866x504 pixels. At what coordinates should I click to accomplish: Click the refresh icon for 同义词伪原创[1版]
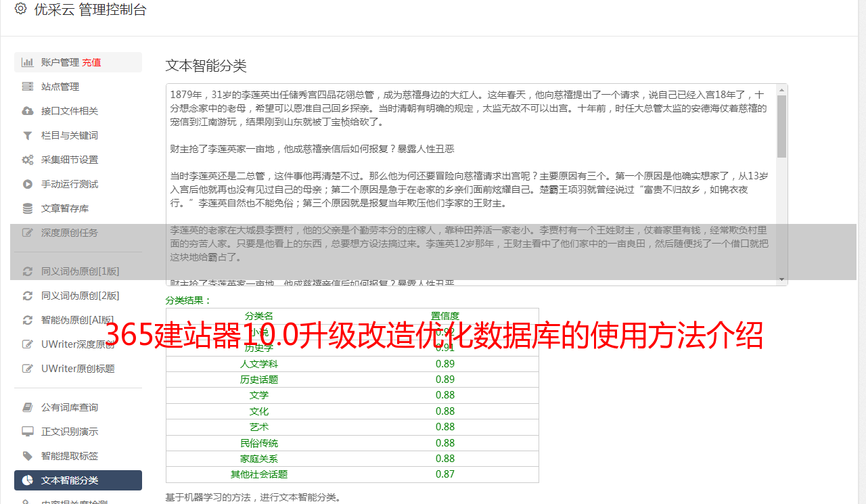(x=28, y=271)
